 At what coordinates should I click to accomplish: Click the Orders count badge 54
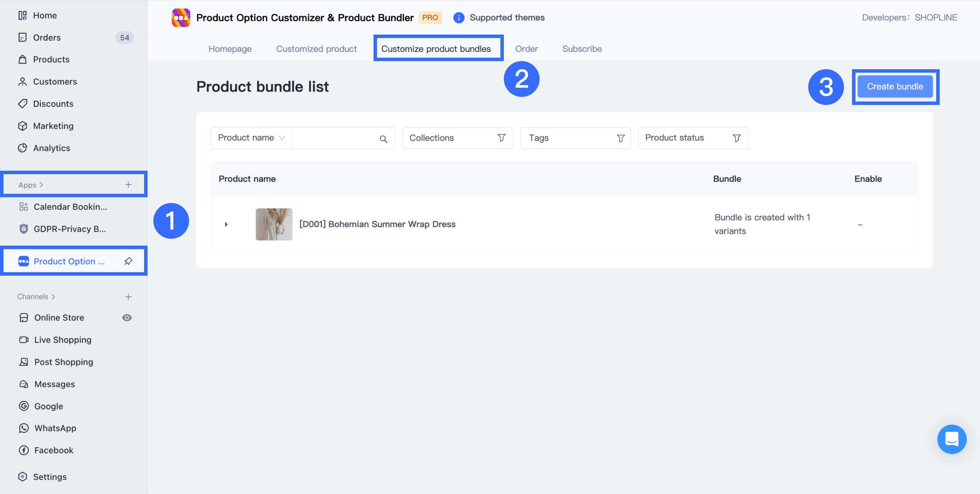(x=125, y=38)
